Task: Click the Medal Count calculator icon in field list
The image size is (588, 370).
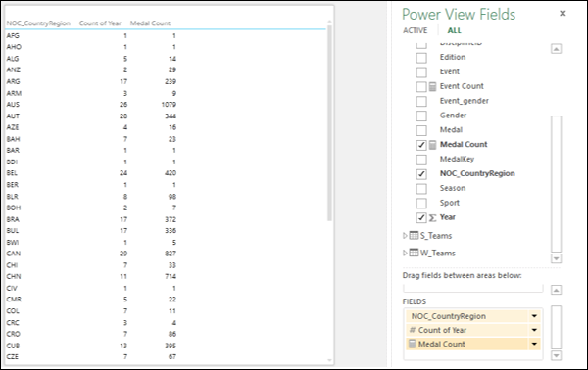Action: point(432,145)
